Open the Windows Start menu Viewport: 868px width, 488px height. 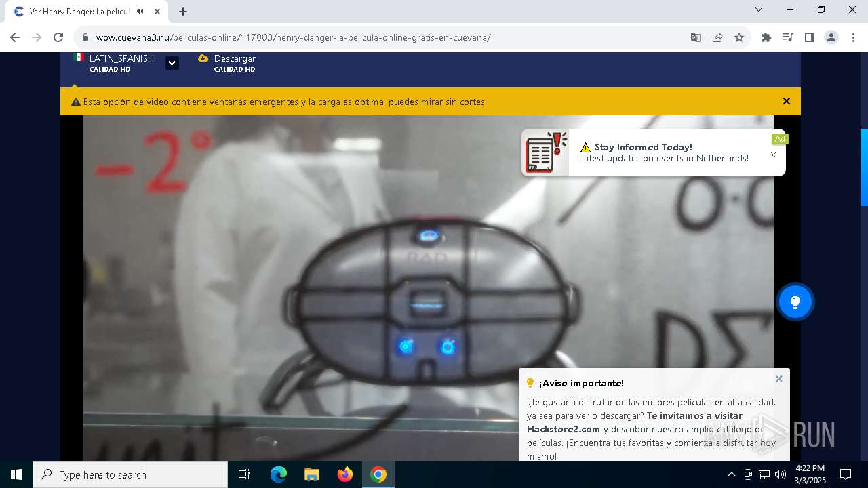click(16, 474)
